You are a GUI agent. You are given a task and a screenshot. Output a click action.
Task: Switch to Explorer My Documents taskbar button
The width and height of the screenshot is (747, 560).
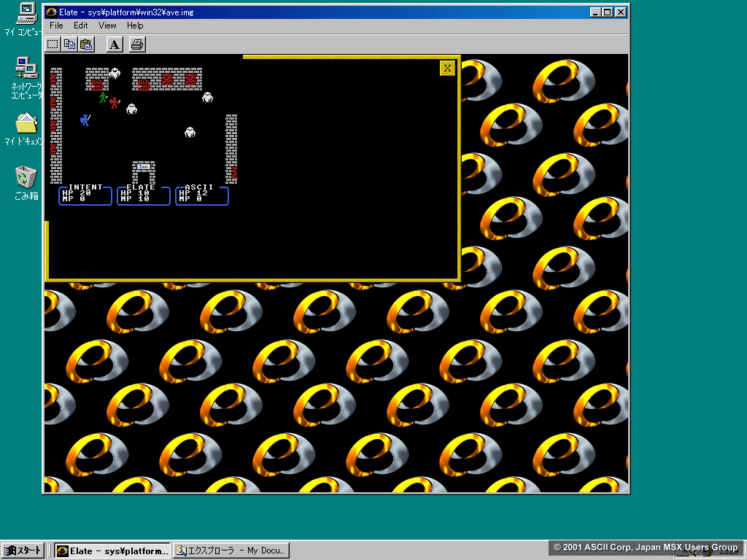231,551
